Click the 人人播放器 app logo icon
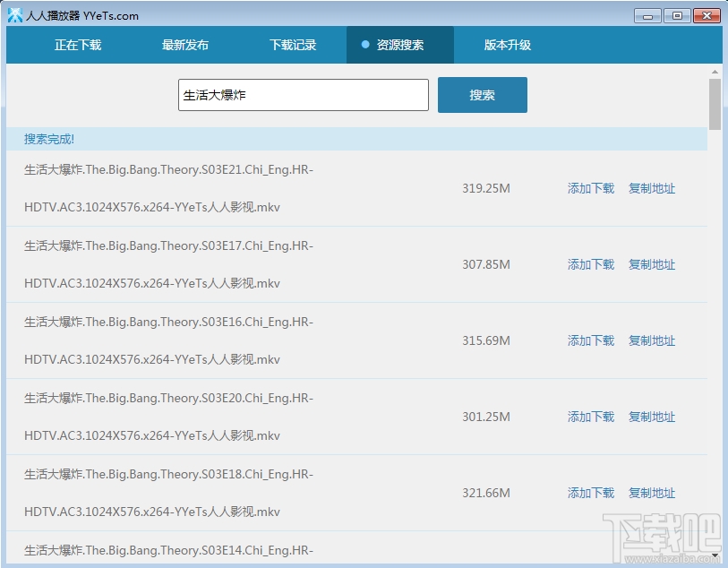The image size is (728, 568). click(x=15, y=15)
